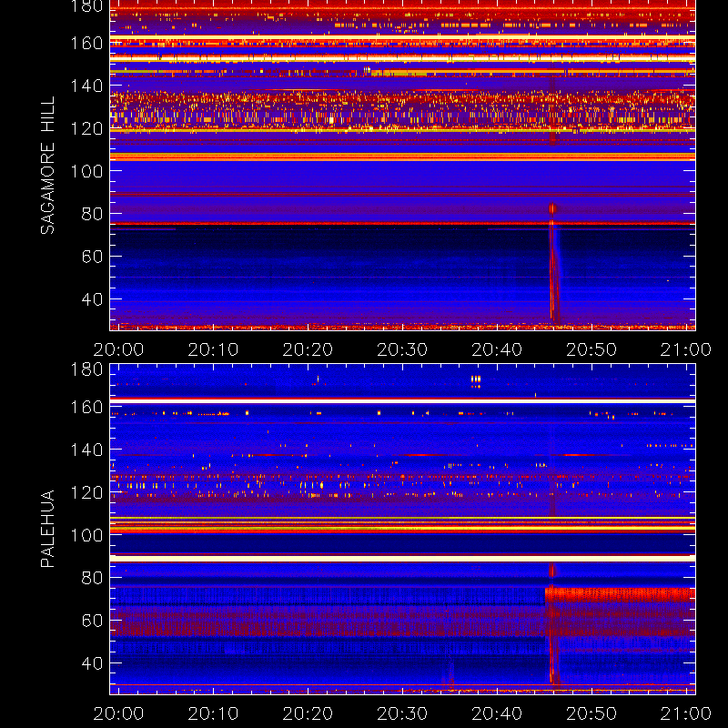Image resolution: width=728 pixels, height=728 pixels.
Task: Select the 80 tick label on Palehua plot
Action: [x=92, y=578]
